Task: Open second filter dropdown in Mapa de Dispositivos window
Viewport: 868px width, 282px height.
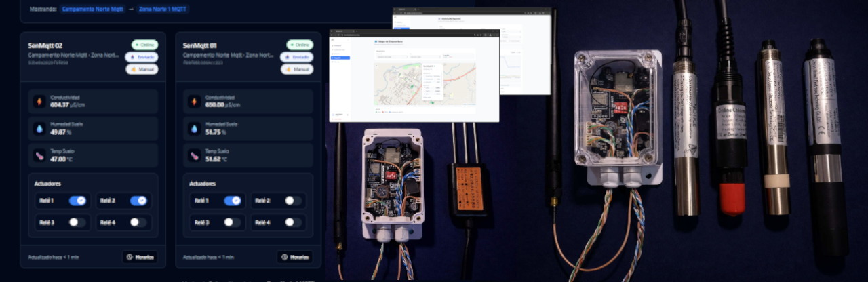Action: (425, 56)
